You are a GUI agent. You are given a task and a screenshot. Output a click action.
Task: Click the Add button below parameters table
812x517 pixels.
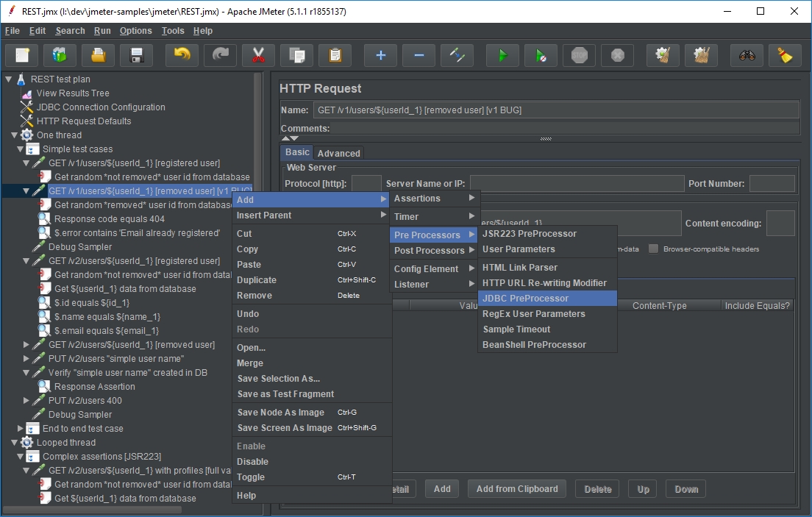tap(442, 489)
